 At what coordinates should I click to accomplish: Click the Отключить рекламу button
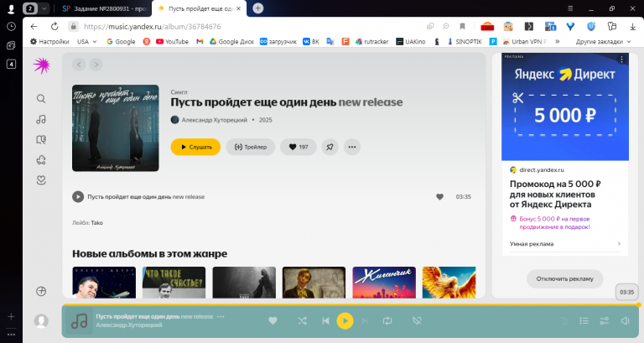pyautogui.click(x=564, y=279)
